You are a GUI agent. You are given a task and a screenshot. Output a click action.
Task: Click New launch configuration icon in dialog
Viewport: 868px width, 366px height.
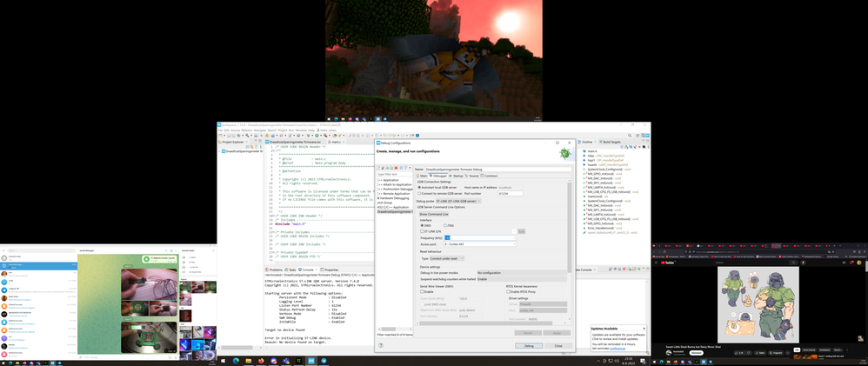tap(378, 168)
